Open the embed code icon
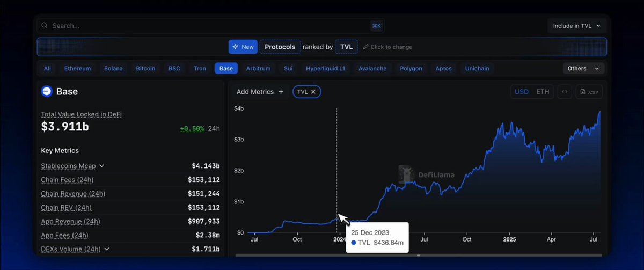This screenshot has height=270, width=644. pos(565,92)
